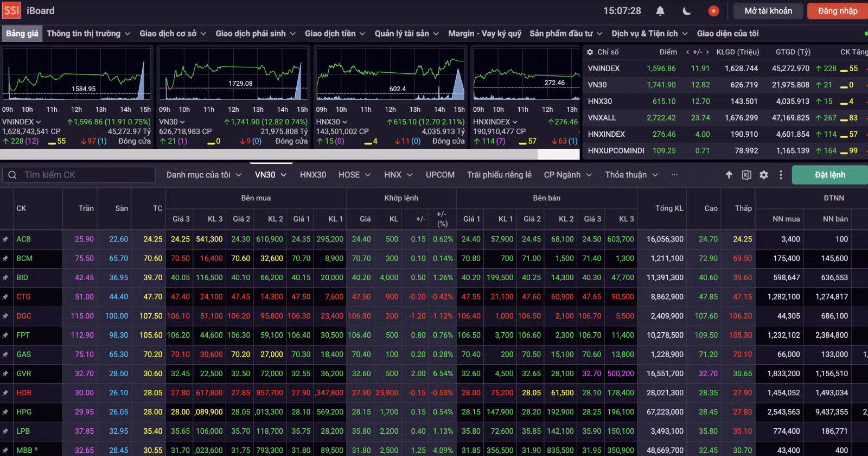Image resolution: width=868 pixels, height=456 pixels.
Task: Pin the GVR row
Action: pyautogui.click(x=5, y=373)
